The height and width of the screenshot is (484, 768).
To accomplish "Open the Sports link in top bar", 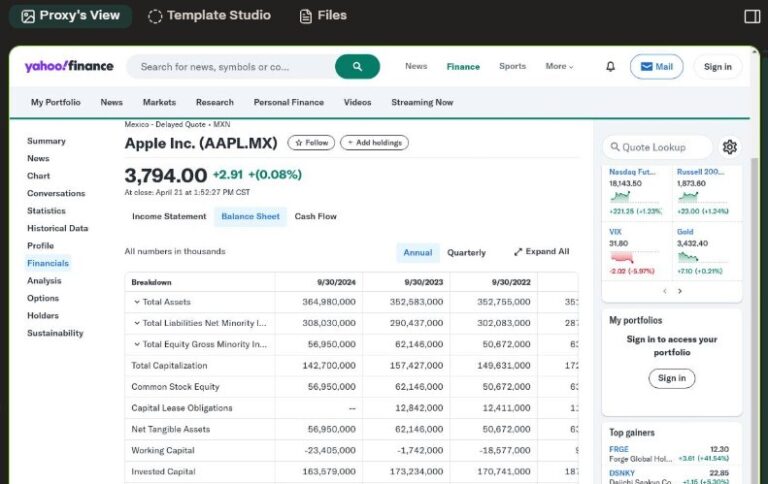I will click(512, 66).
